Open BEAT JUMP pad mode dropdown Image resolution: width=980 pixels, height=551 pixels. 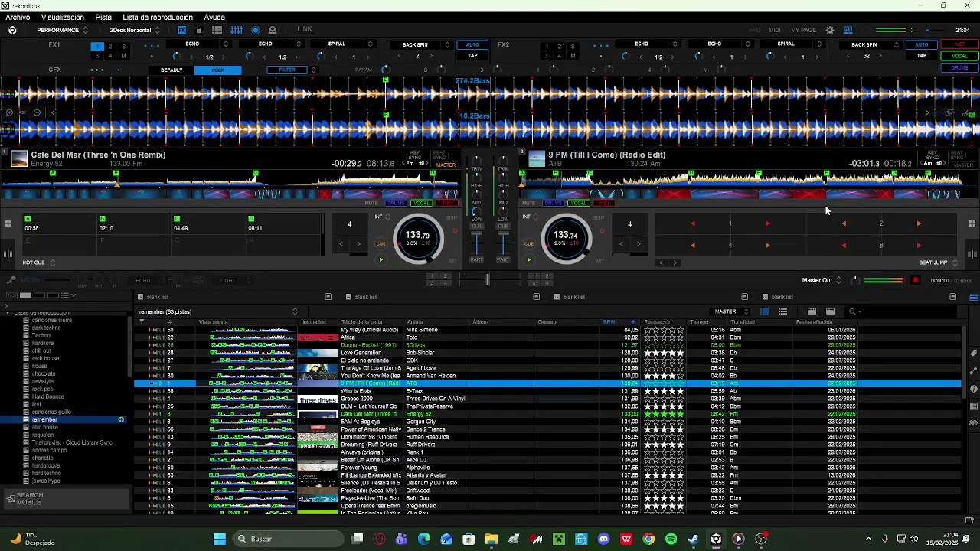click(x=937, y=262)
